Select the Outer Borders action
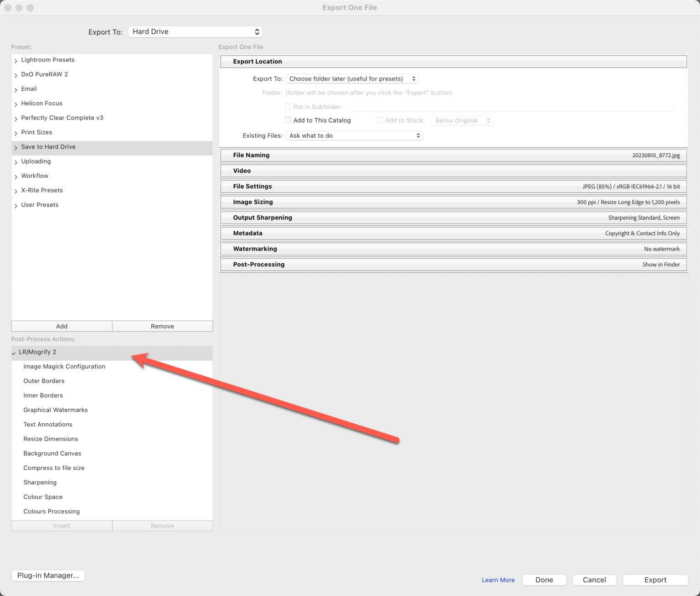700x596 pixels. coord(44,380)
